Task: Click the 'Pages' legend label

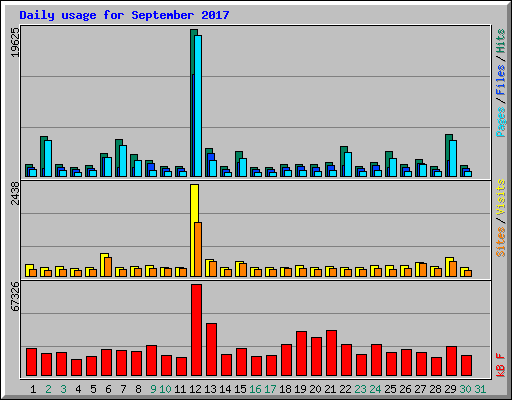Action: (500, 122)
